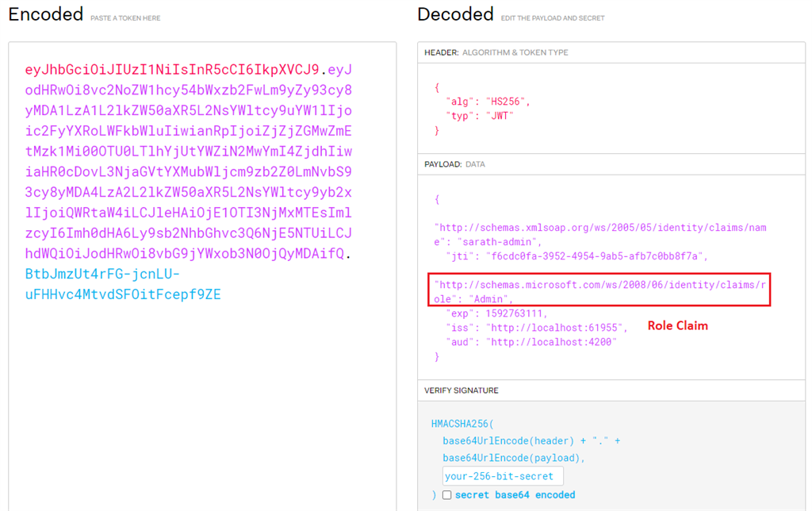Screen dimensions: 812x511
Task: Click the schemas.microsoft.com role claim URL
Action: click(x=599, y=285)
